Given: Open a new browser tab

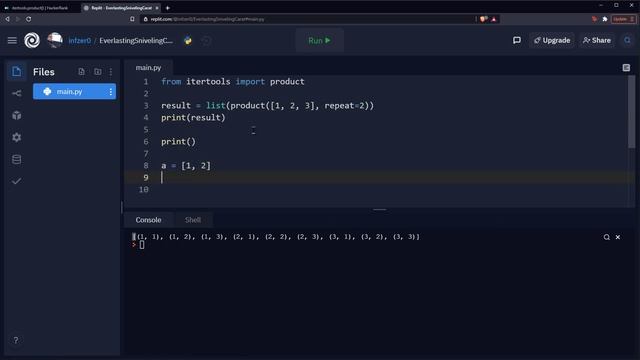Looking at the screenshot, I should pyautogui.click(x=168, y=8).
